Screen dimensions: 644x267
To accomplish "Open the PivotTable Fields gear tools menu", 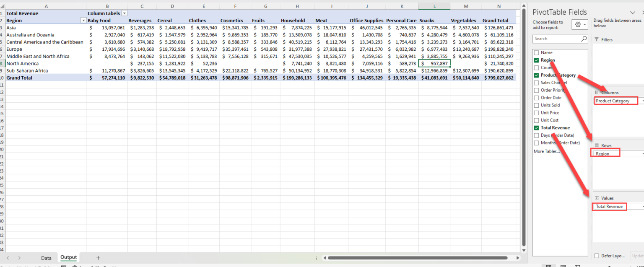I will [x=579, y=25].
